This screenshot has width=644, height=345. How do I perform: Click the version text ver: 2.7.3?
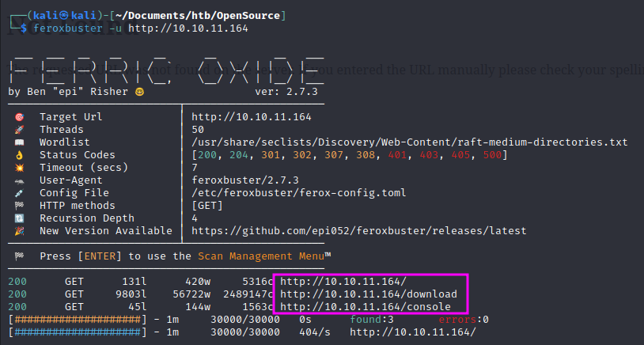point(286,92)
